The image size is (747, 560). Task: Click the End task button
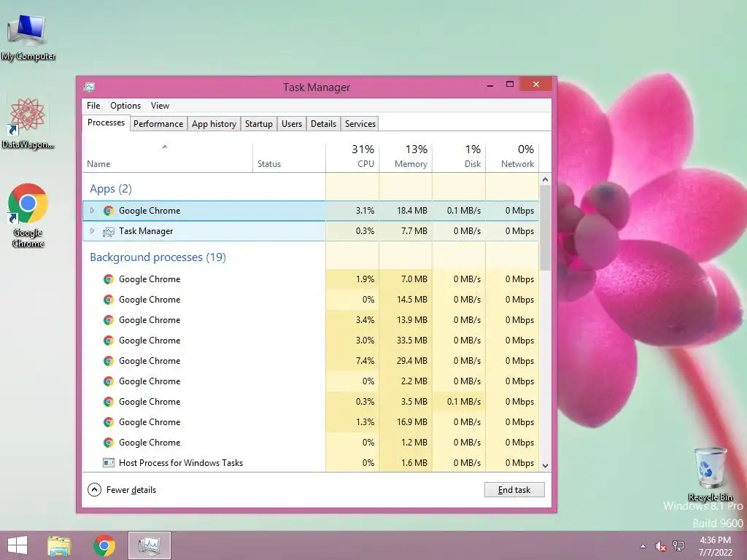pos(514,489)
